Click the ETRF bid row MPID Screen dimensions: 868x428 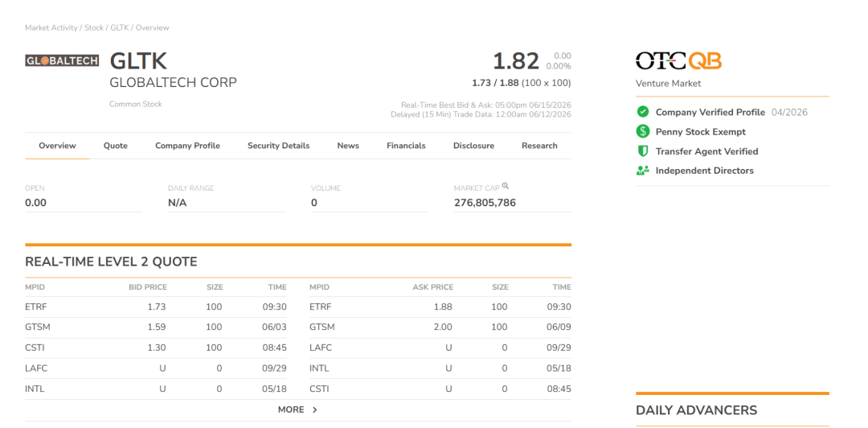[x=36, y=307]
